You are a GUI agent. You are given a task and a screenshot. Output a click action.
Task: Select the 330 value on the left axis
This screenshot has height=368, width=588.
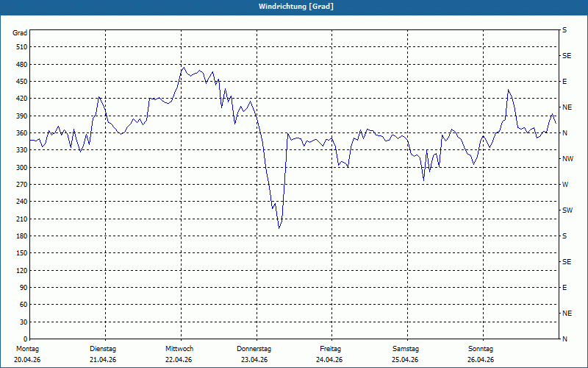pos(22,150)
